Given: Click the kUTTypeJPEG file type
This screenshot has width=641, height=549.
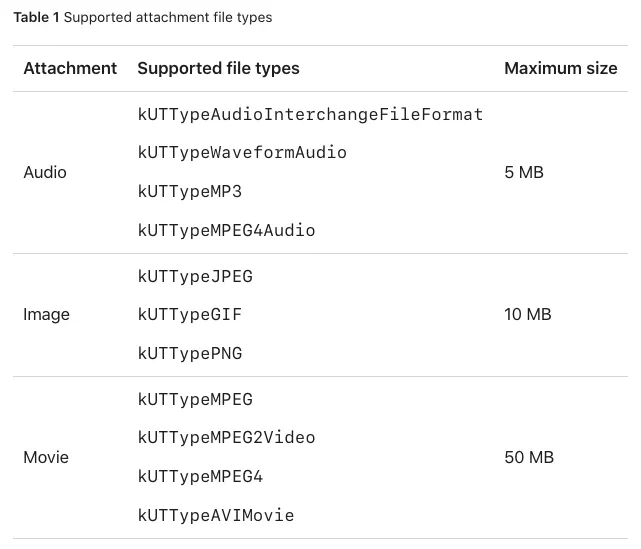Looking at the screenshot, I should (x=195, y=277).
